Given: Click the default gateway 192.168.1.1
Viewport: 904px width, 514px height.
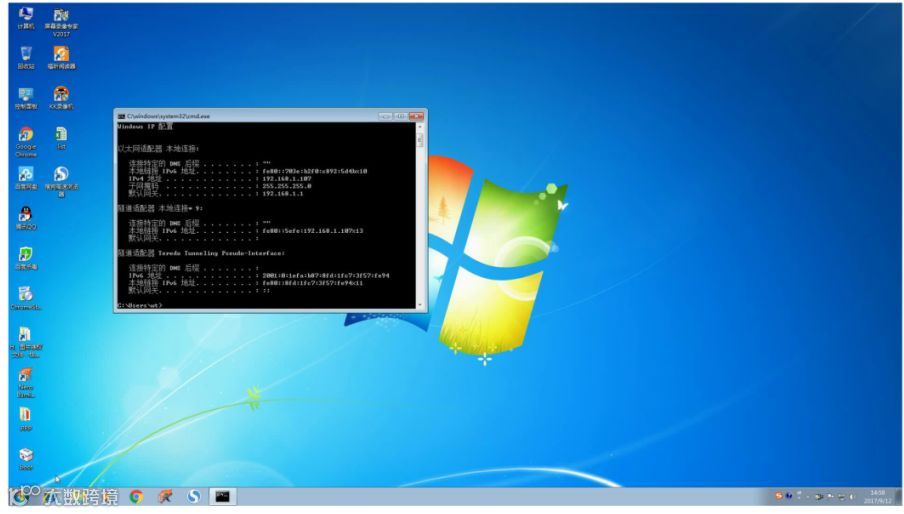Looking at the screenshot, I should pos(282,194).
